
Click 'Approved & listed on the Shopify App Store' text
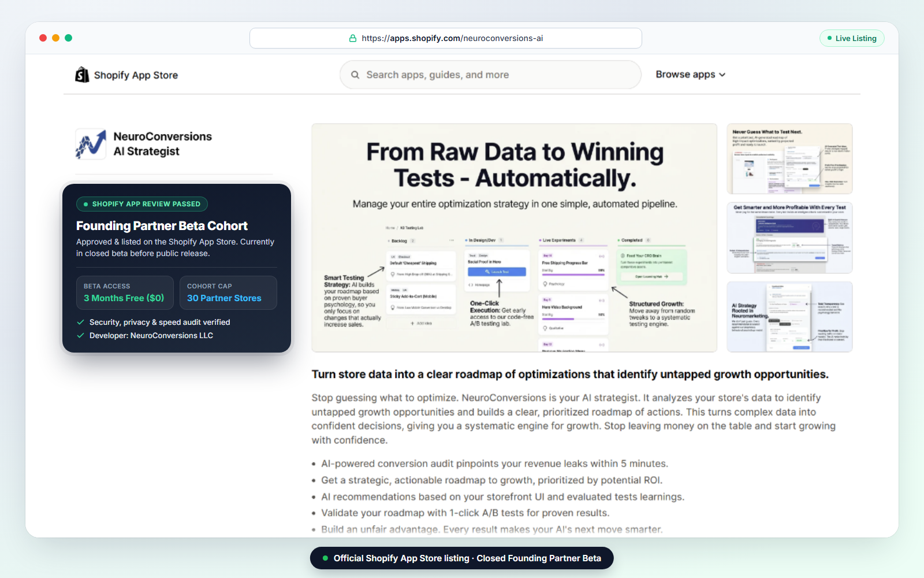coord(175,247)
